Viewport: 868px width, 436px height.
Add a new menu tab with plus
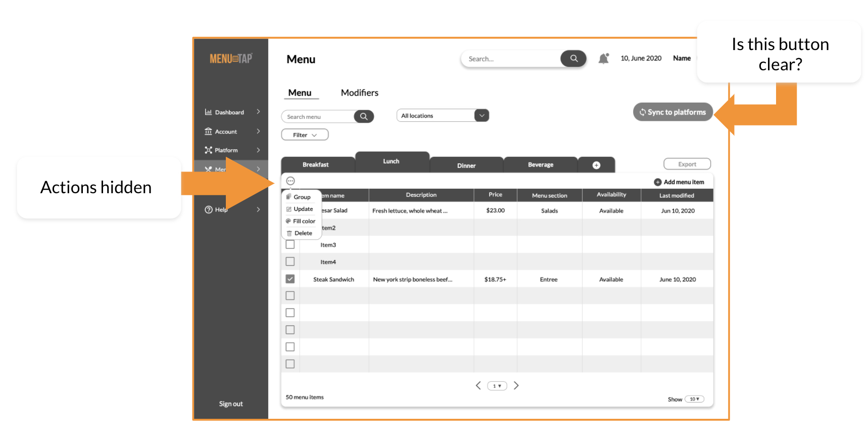596,165
